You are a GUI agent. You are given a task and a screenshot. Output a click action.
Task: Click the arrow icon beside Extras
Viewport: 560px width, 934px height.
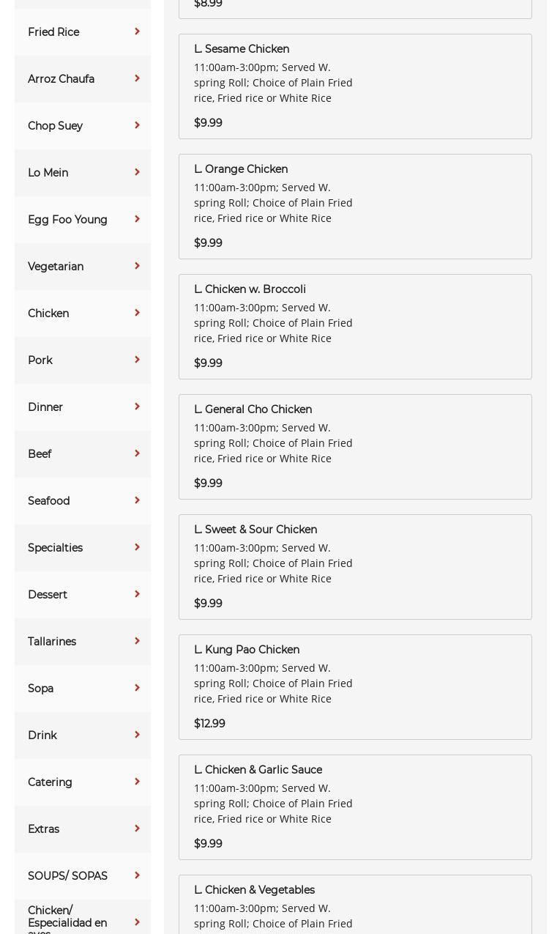[137, 829]
